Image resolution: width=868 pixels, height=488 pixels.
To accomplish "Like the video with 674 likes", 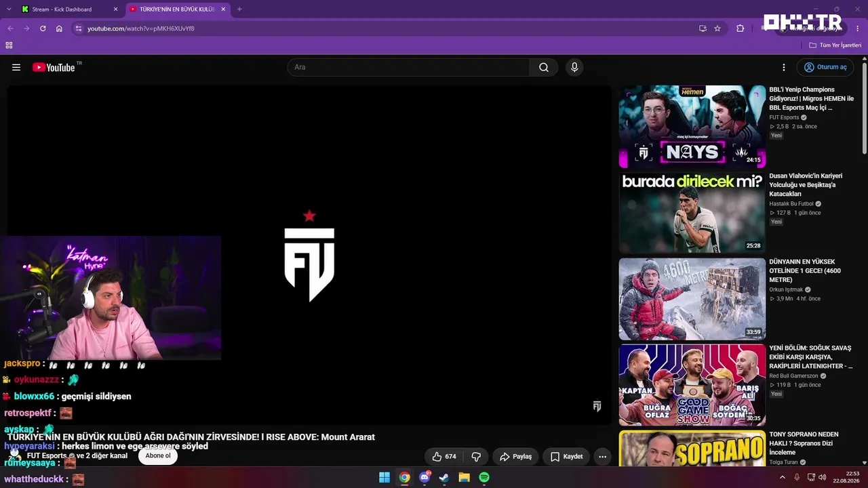I will [x=445, y=457].
